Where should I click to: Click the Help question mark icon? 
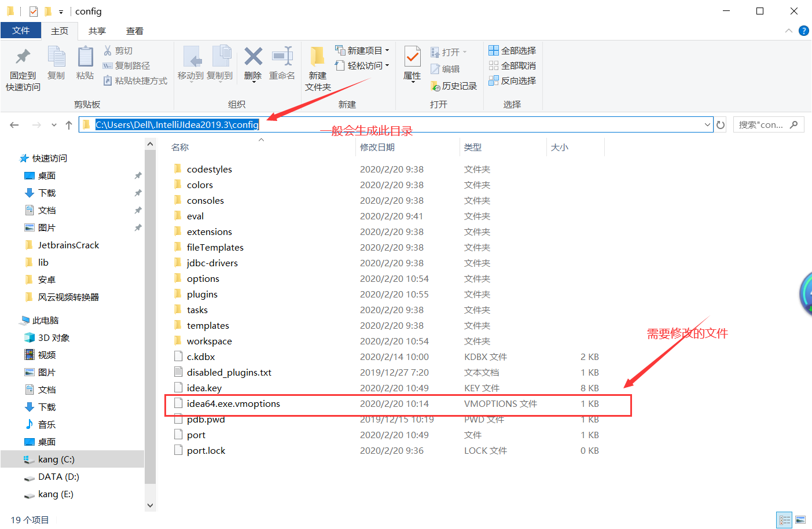(x=804, y=31)
